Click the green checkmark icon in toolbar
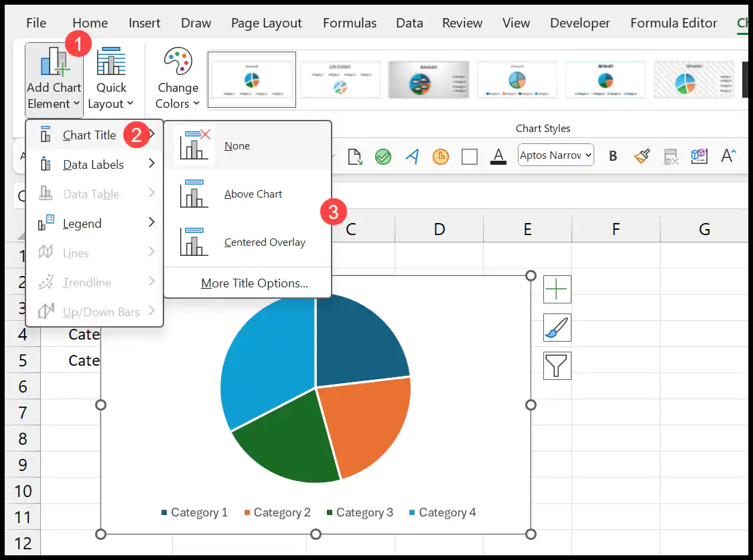The image size is (753, 560). (383, 156)
